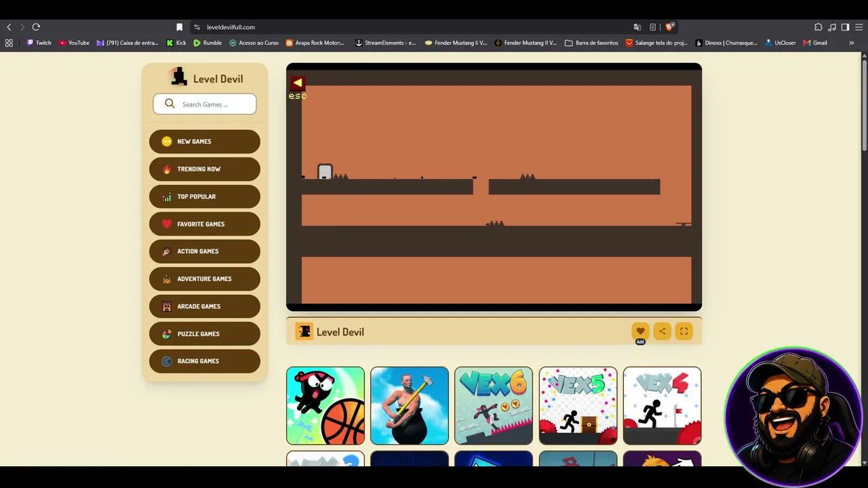
Task: Open the UsCloser bookmark
Action: 781,43
